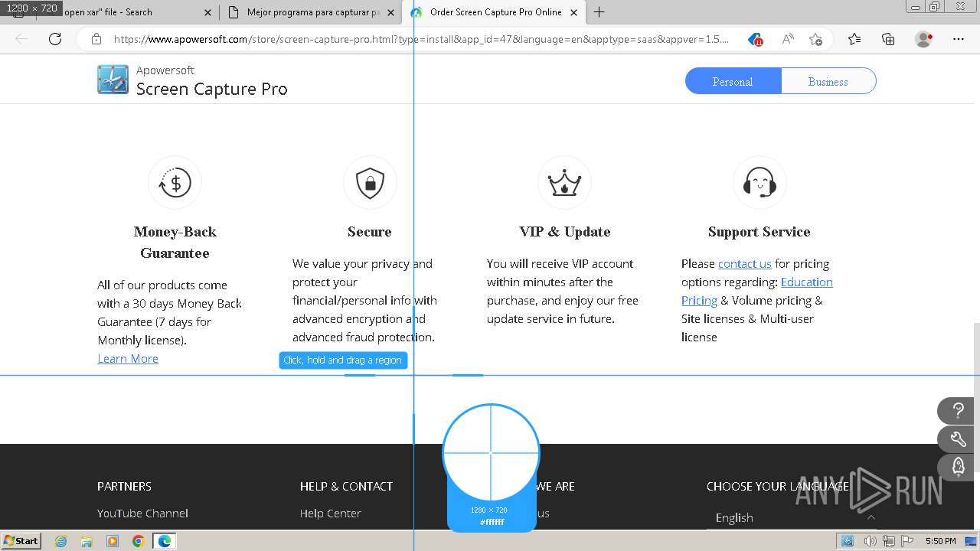
Task: Open the YouTube Channel footer link
Action: coord(142,514)
